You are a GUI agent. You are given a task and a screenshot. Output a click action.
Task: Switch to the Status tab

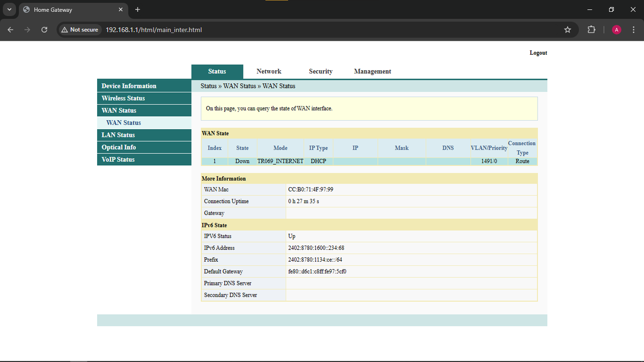(x=217, y=71)
